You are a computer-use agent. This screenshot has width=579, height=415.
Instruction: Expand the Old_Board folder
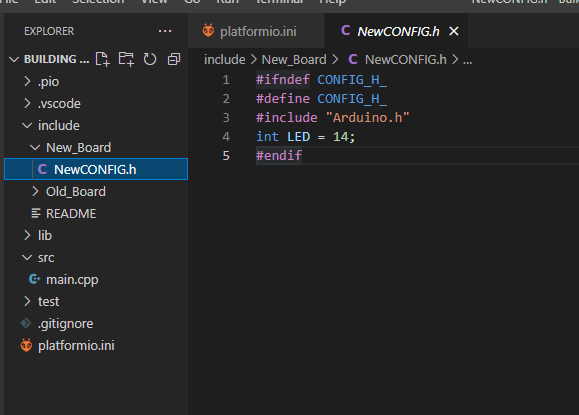35,191
